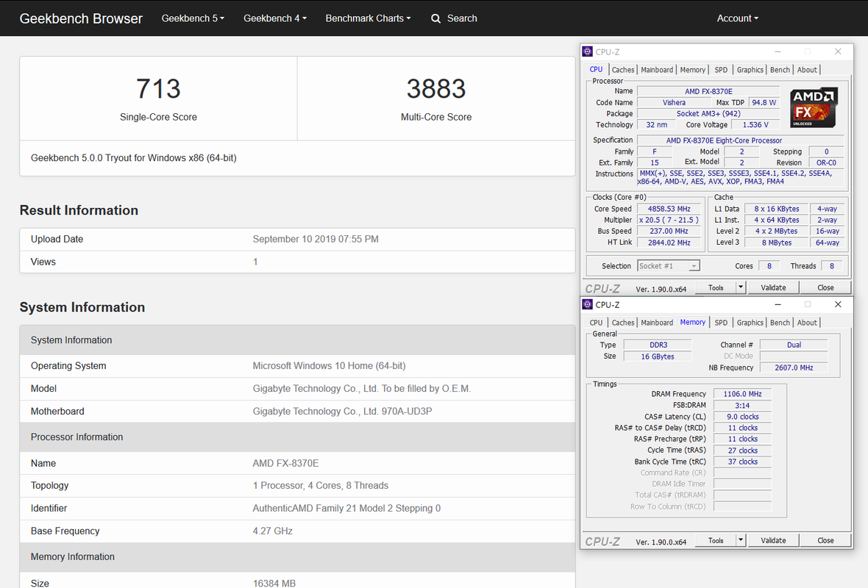868x588 pixels.
Task: Open Bench tab in bottom CPU-Z window
Action: 780,323
